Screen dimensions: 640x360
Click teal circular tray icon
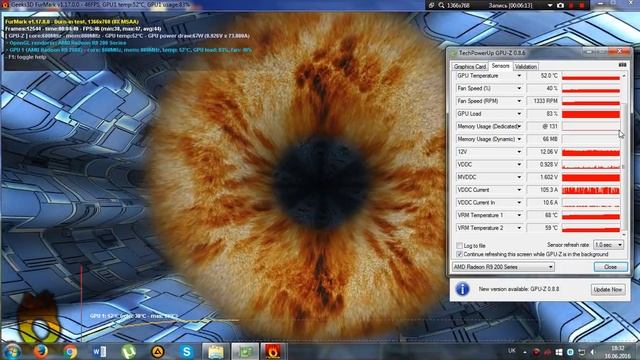[x=570, y=352]
